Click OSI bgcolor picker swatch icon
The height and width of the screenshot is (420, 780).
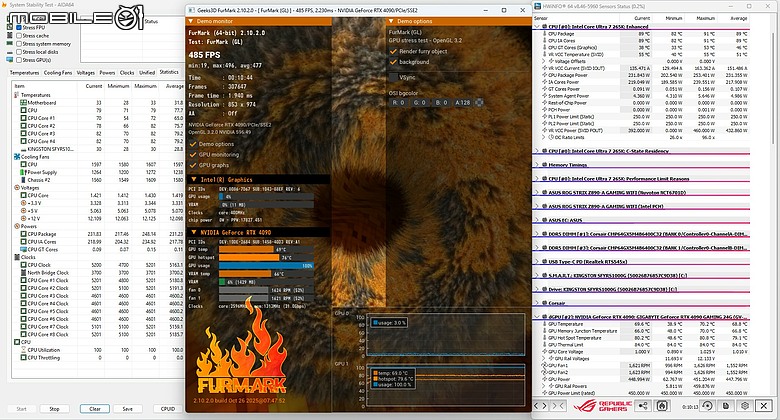[x=479, y=103]
